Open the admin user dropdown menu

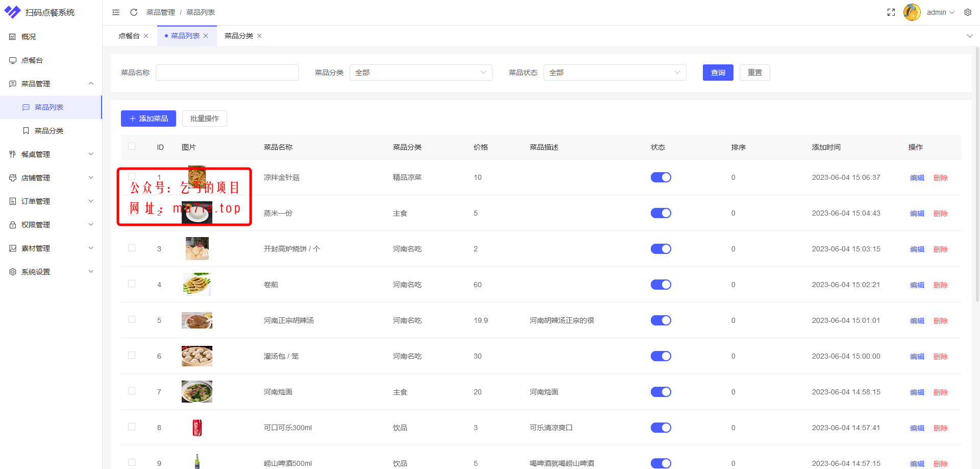[940, 12]
